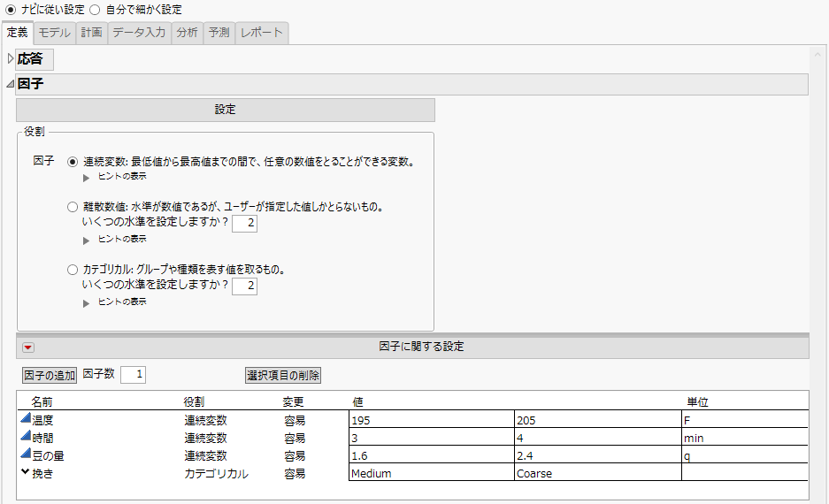This screenshot has width=829, height=504.
Task: Select the 時間 factor name
Action: 42,438
